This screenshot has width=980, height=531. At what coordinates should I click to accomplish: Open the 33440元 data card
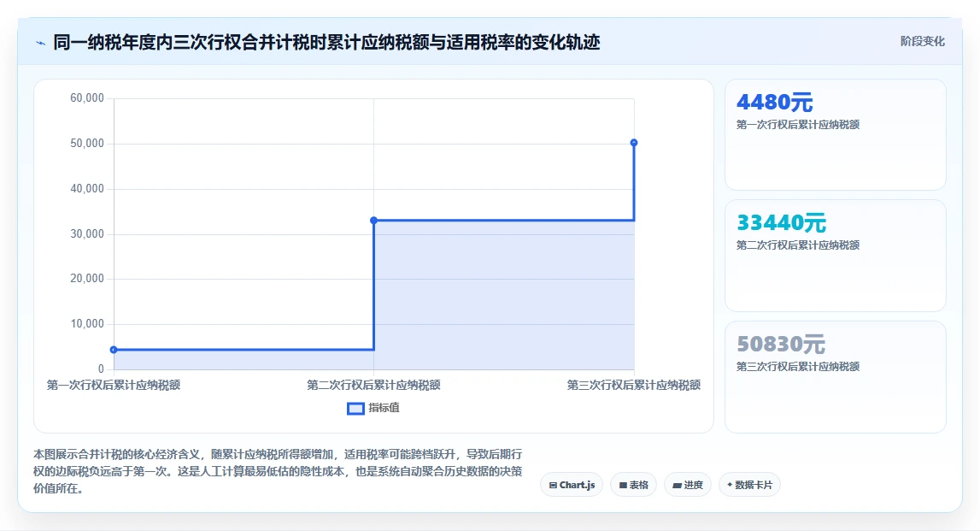pyautogui.click(x=835, y=255)
